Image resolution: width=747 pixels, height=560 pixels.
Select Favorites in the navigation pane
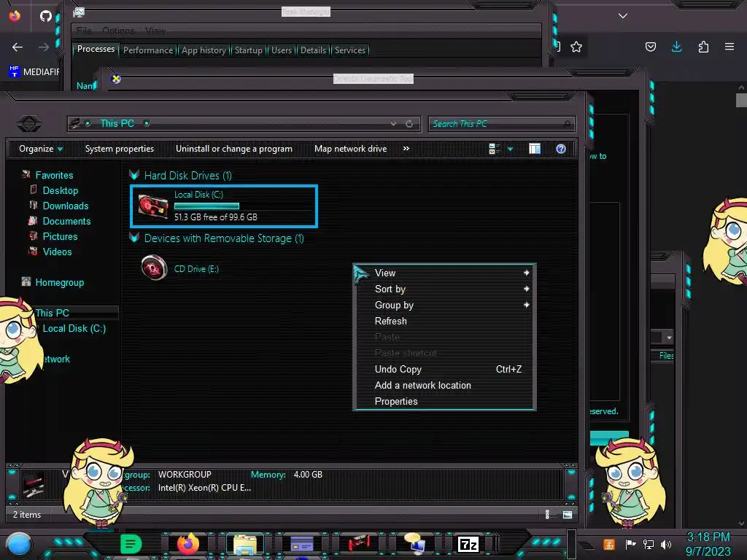coord(54,175)
